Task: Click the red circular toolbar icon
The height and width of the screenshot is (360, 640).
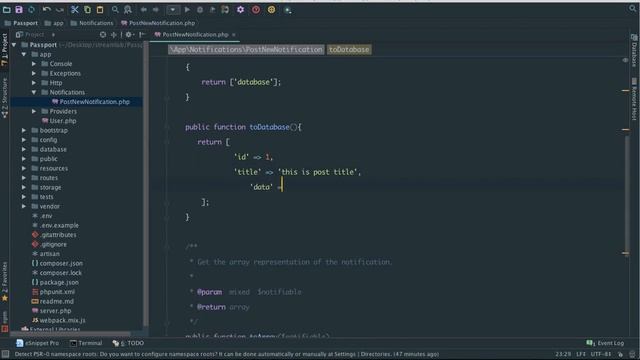Action: coord(256,9)
